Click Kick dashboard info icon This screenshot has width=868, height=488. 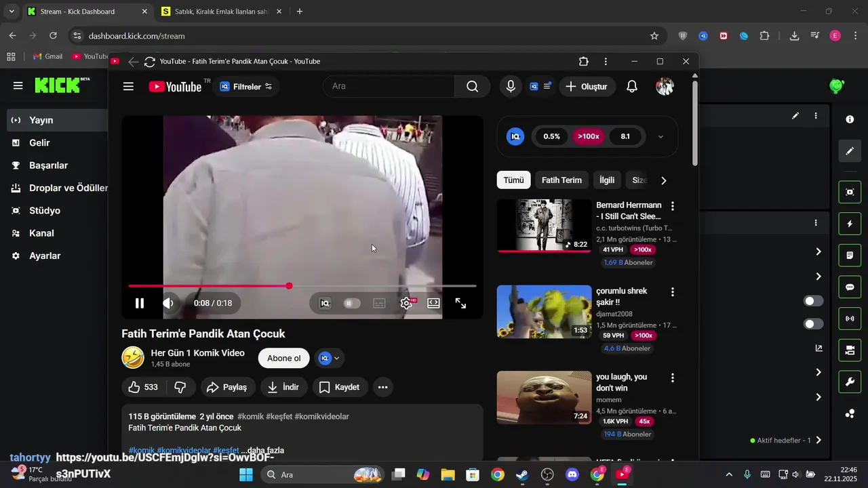coord(850,119)
